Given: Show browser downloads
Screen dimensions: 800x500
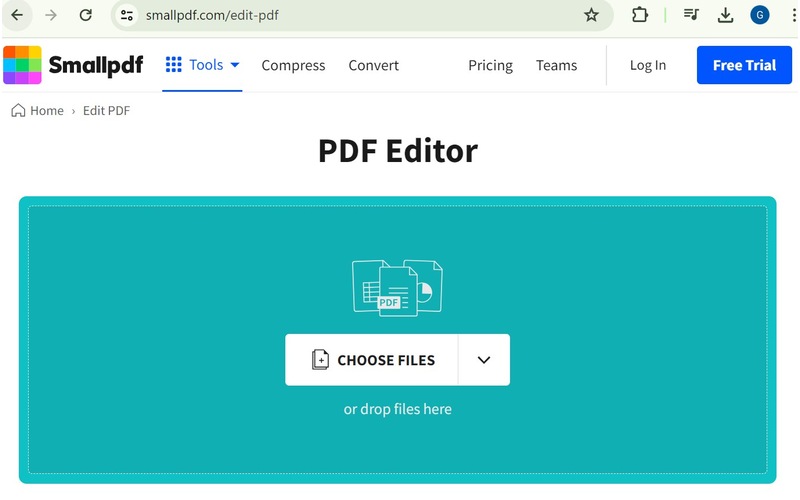Looking at the screenshot, I should (725, 15).
